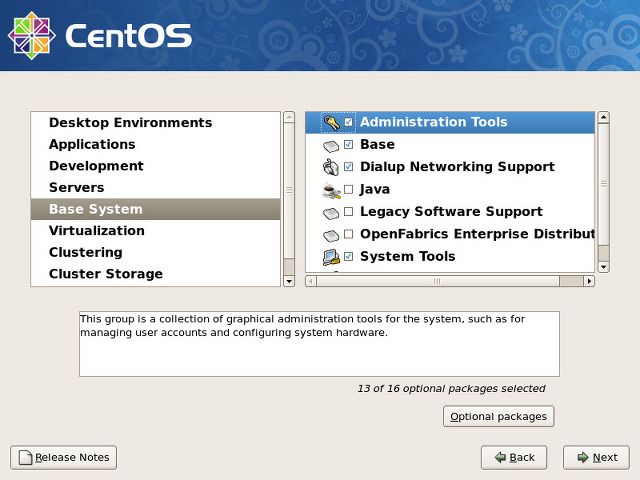Click the Java coffee cup icon
This screenshot has height=480, width=640.
click(331, 191)
